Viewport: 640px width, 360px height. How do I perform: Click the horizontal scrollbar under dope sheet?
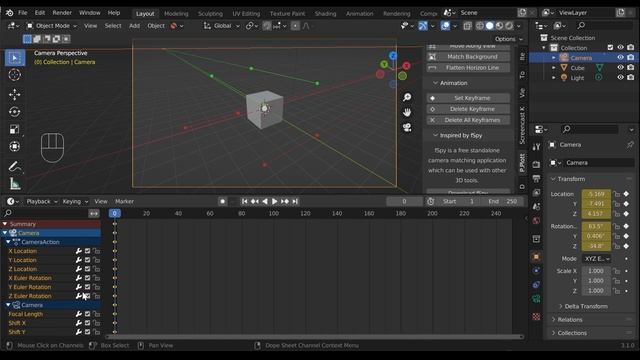[314, 337]
